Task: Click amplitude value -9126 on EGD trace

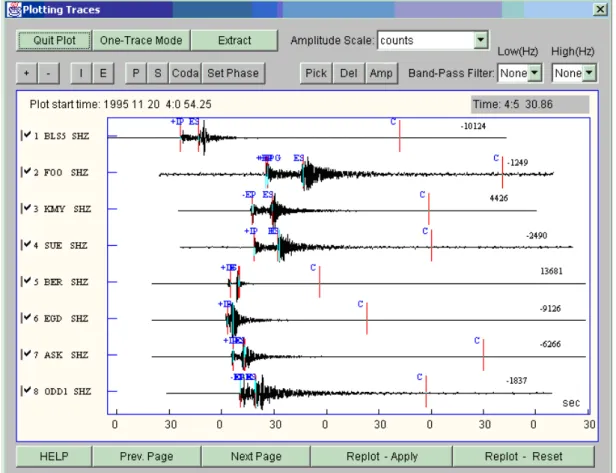Action: pyautogui.click(x=550, y=309)
